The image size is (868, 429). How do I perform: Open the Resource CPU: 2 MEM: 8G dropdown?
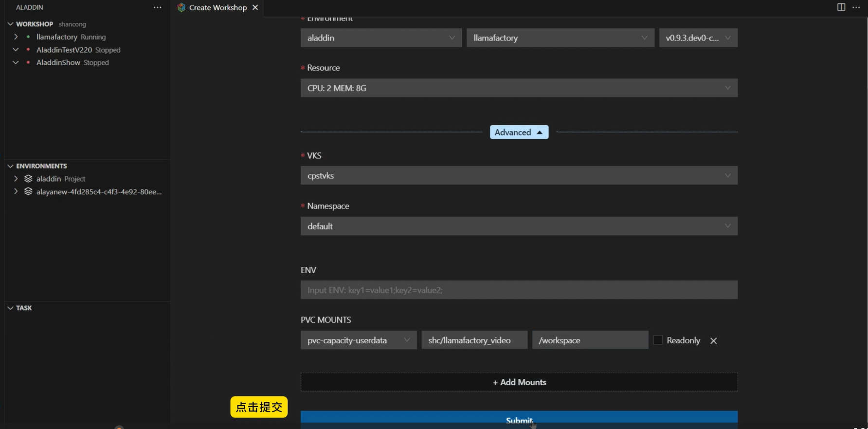[519, 88]
